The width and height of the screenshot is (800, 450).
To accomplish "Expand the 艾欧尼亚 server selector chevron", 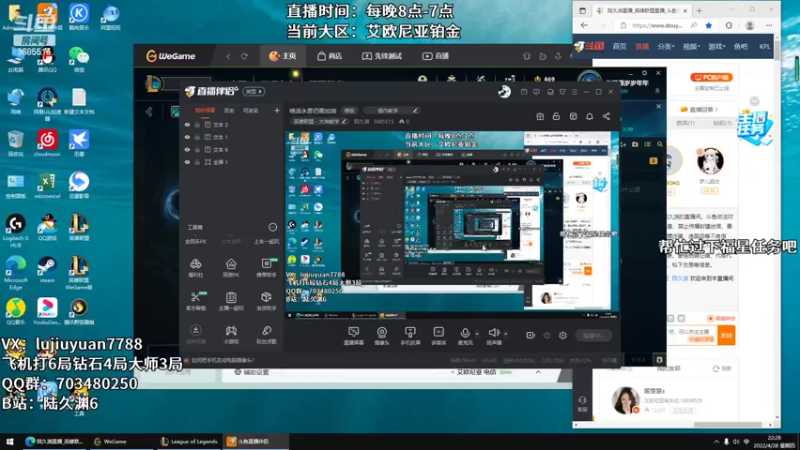I will (538, 372).
